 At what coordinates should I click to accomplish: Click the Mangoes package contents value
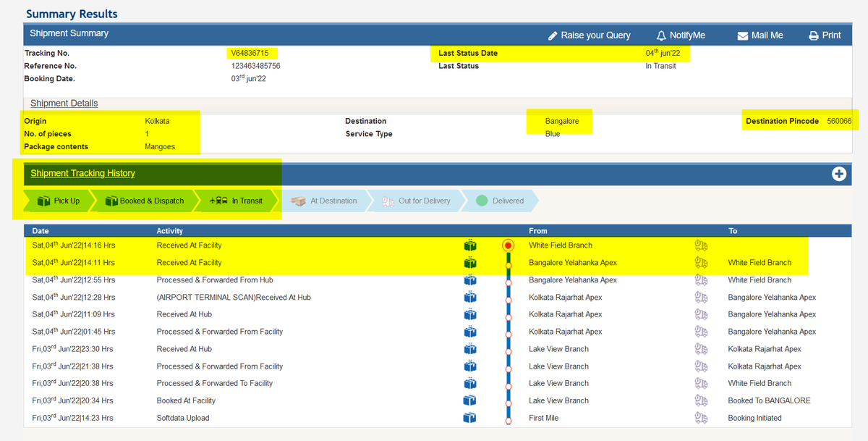(x=161, y=147)
